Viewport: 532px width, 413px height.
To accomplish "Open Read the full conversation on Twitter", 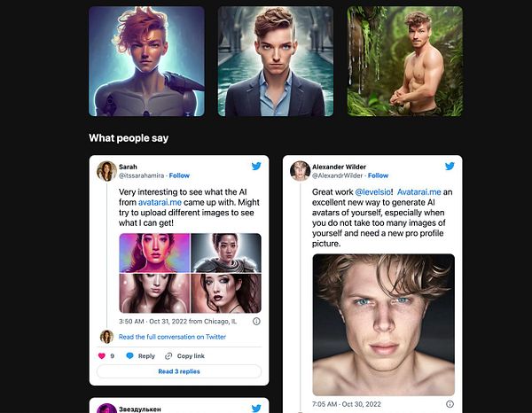I will (172, 337).
